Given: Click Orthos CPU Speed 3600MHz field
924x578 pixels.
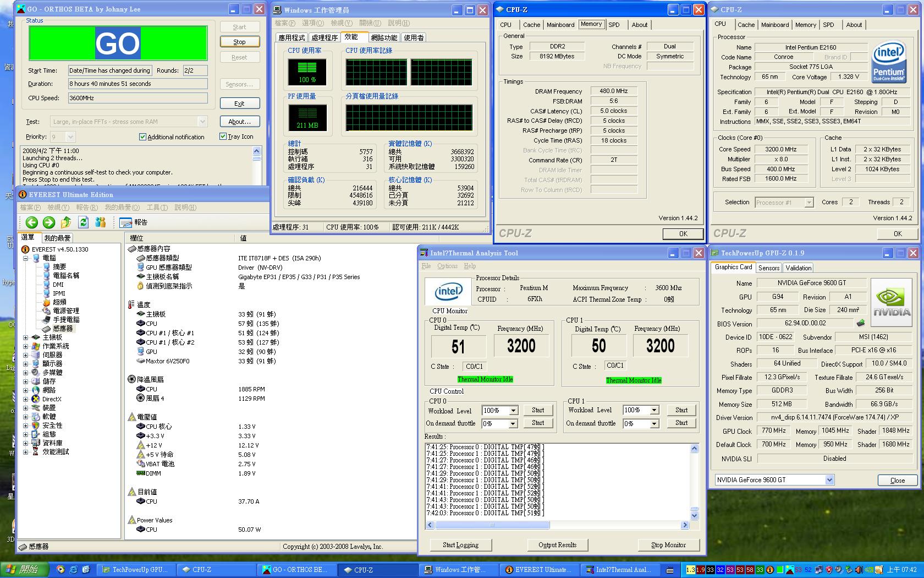Looking at the screenshot, I should pos(137,98).
